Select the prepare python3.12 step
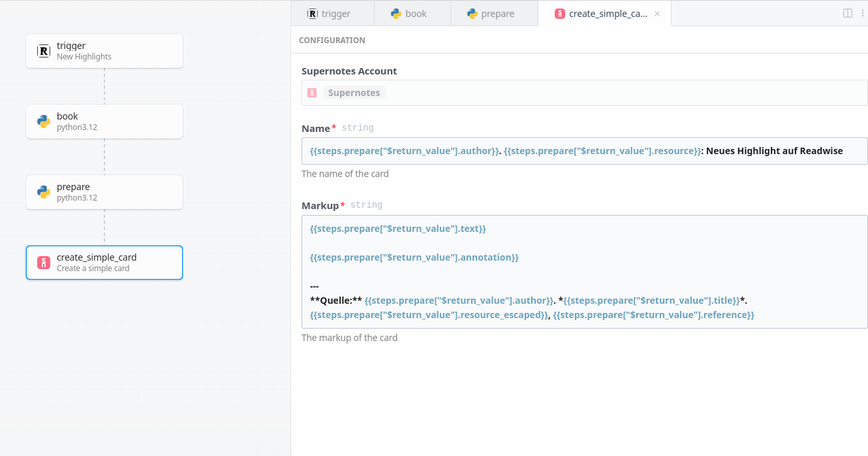Screen dimensions: 868x456 (104, 192)
